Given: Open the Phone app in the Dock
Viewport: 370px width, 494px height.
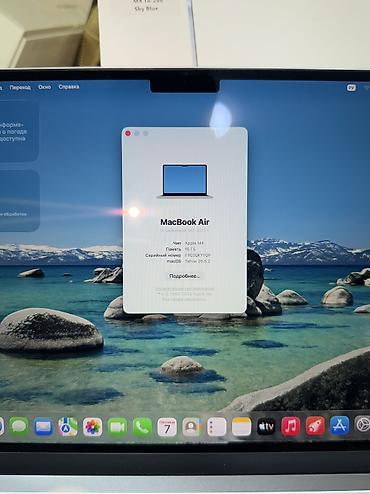Looking at the screenshot, I should pos(142,427).
